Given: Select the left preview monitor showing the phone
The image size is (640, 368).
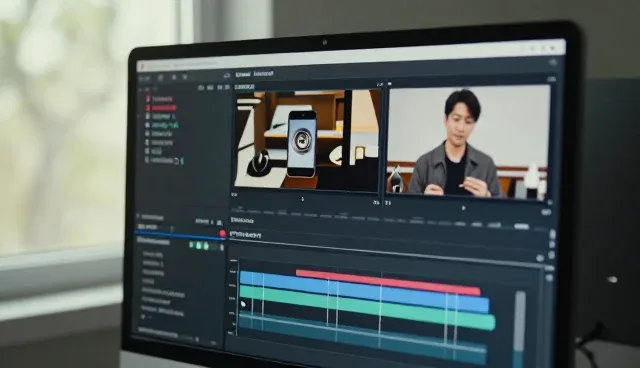Looking at the screenshot, I should [308, 140].
